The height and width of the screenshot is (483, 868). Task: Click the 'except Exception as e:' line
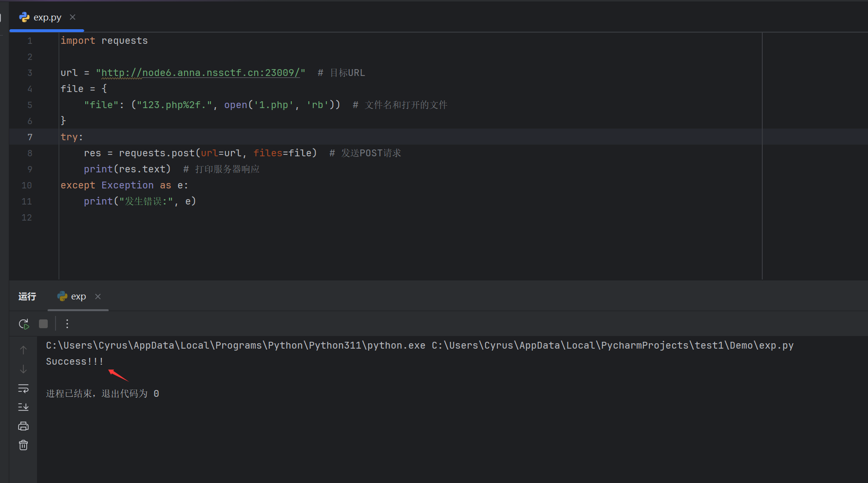[x=124, y=185]
